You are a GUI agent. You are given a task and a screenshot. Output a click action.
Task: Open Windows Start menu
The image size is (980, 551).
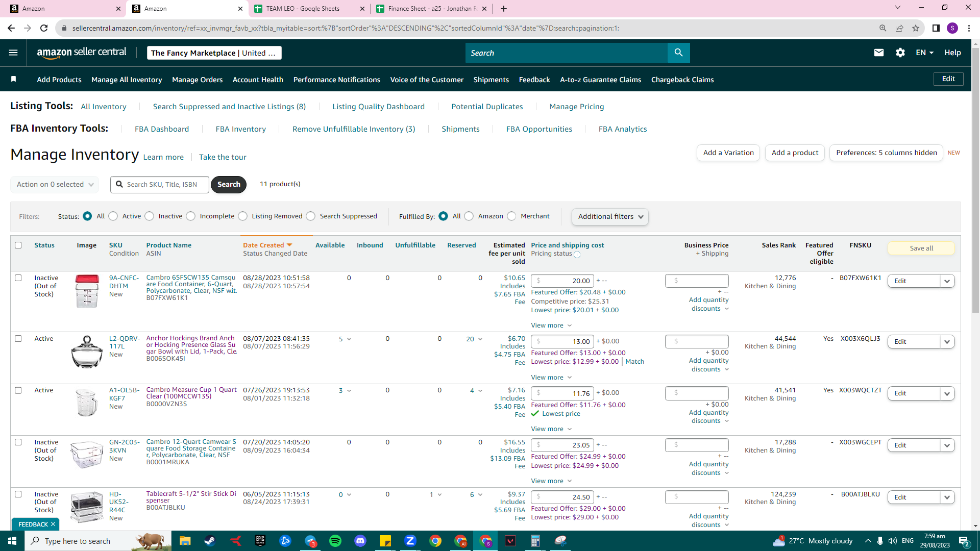[x=12, y=541]
